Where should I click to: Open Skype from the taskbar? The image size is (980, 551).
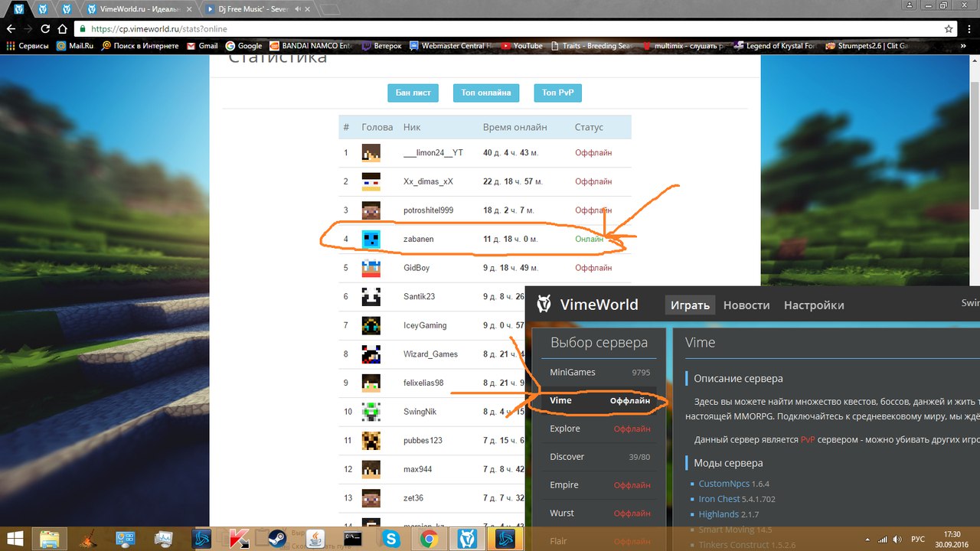point(391,539)
